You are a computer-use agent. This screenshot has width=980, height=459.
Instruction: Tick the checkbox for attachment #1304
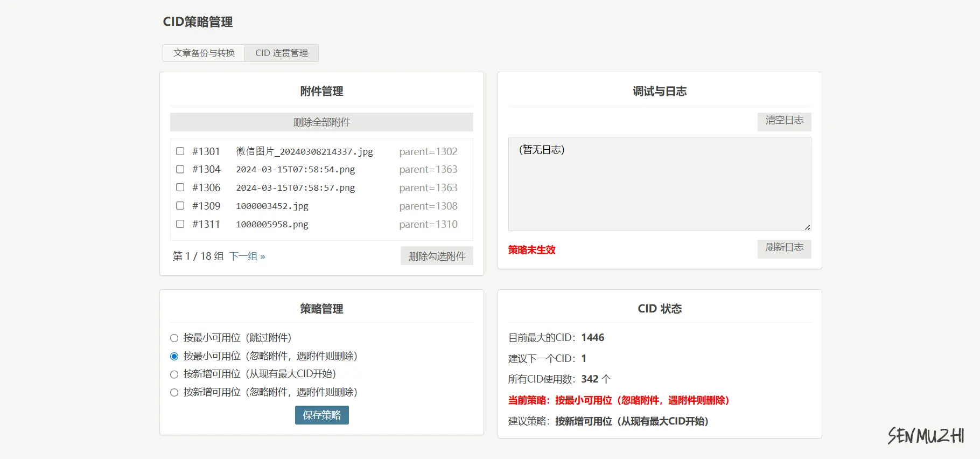click(180, 169)
